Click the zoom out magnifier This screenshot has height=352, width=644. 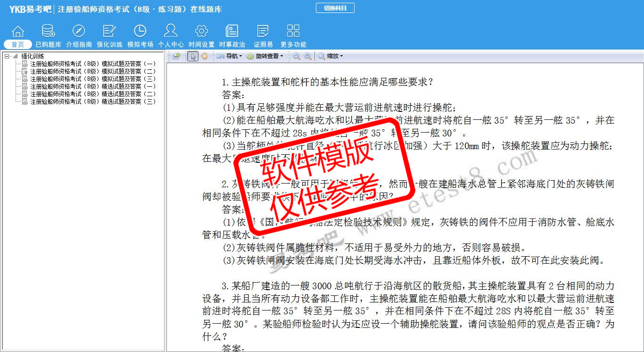pos(297,56)
